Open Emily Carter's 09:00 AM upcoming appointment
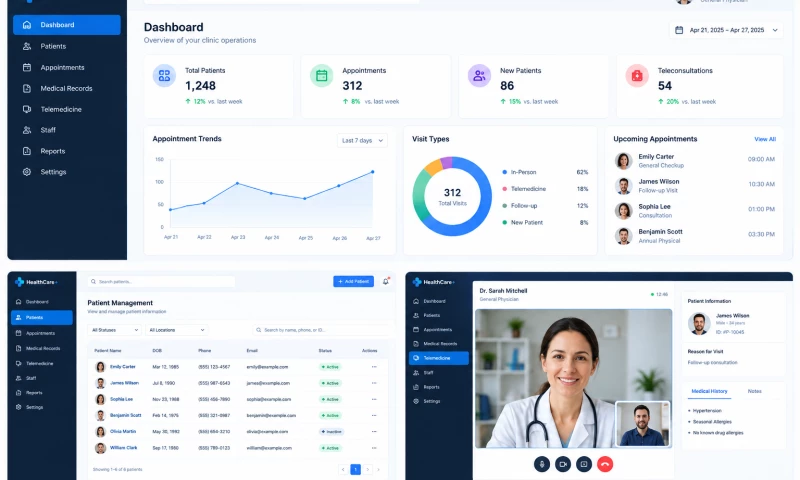 pos(694,161)
